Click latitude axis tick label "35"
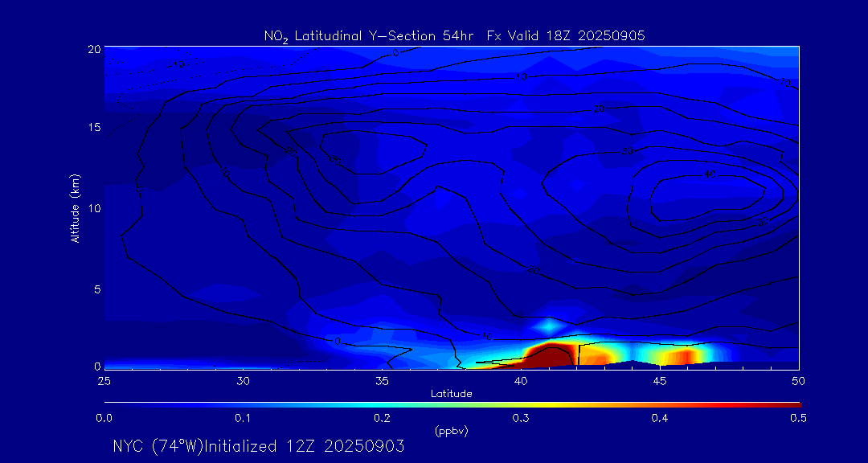868x463 pixels. (x=382, y=381)
